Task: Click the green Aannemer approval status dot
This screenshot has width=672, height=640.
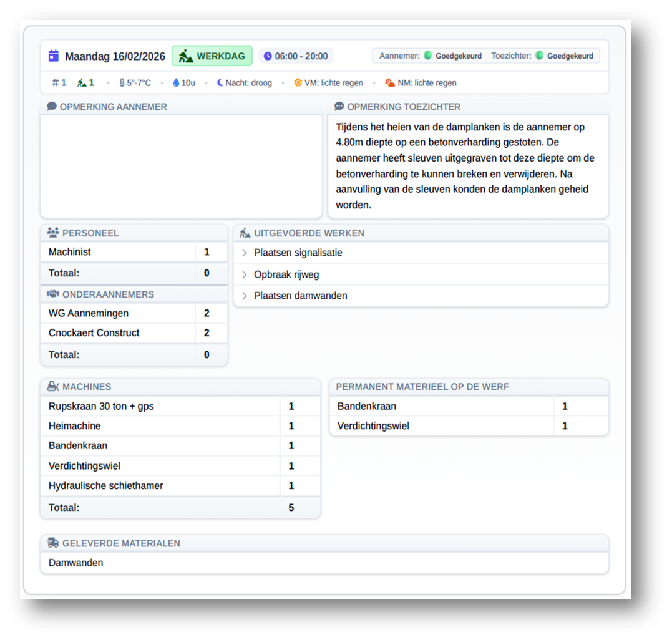Action: 427,56
